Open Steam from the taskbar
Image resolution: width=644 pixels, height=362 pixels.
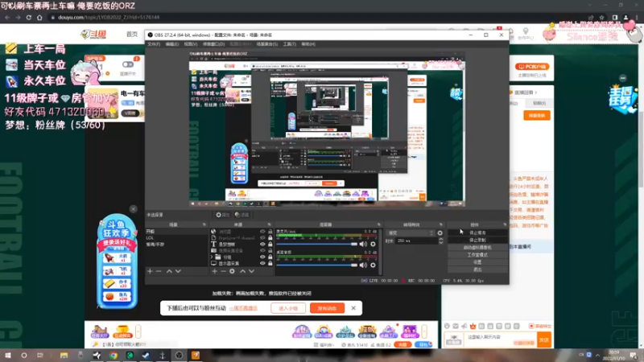(x=146, y=356)
